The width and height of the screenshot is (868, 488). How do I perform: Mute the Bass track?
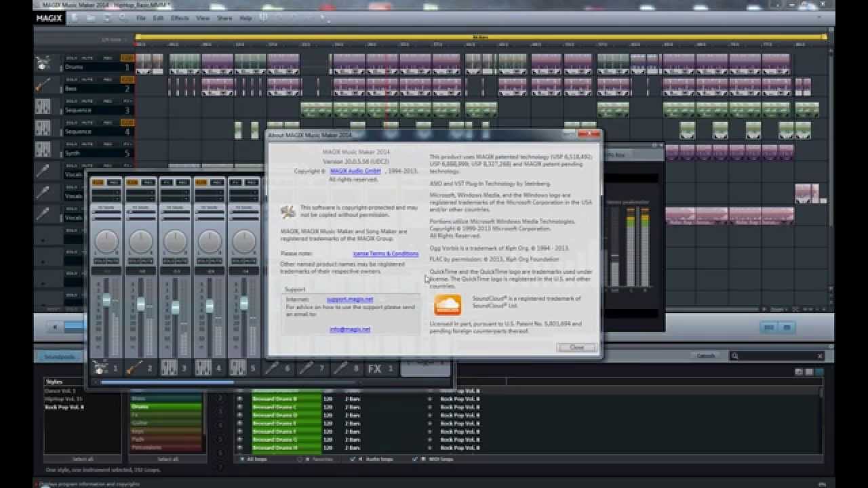coord(88,79)
